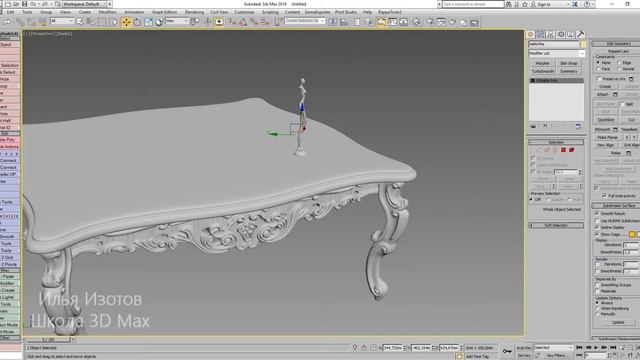The width and height of the screenshot is (640, 360).
Task: Click the Repeat Last button
Action: (x=618, y=51)
